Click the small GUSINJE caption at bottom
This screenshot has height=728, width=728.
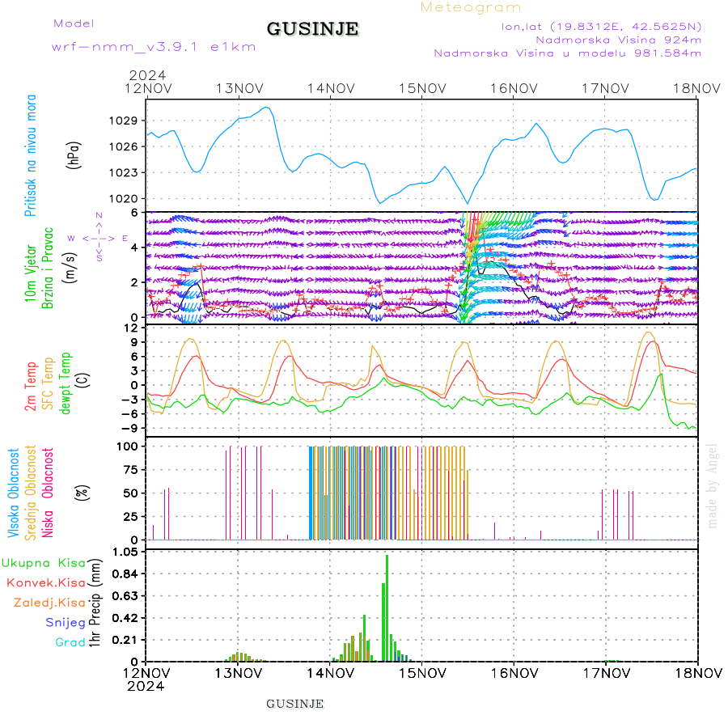[295, 704]
